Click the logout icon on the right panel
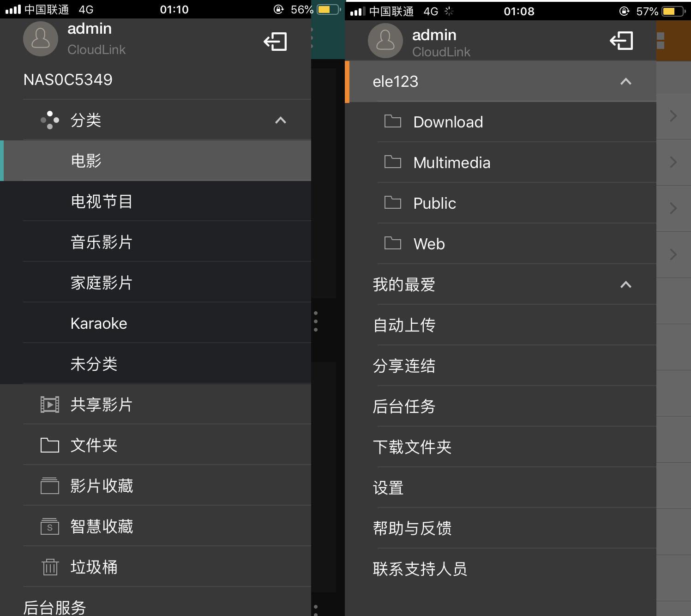 point(621,41)
